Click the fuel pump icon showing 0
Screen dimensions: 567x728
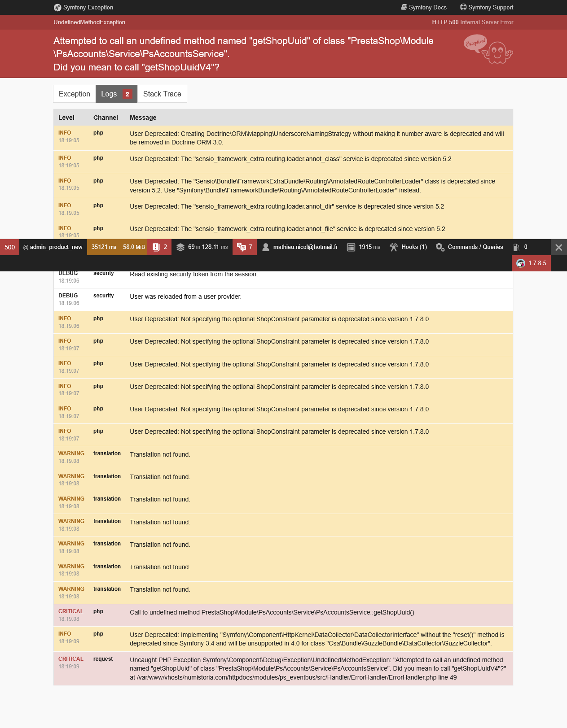516,247
